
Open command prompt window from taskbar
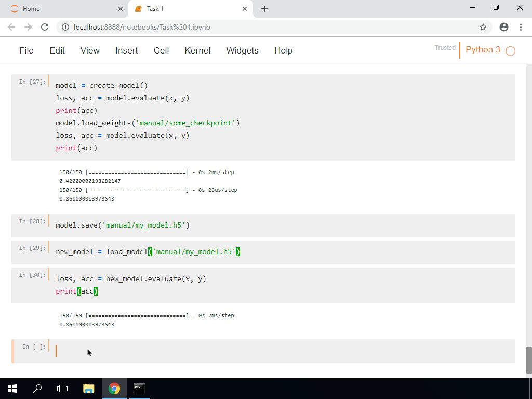click(x=139, y=389)
